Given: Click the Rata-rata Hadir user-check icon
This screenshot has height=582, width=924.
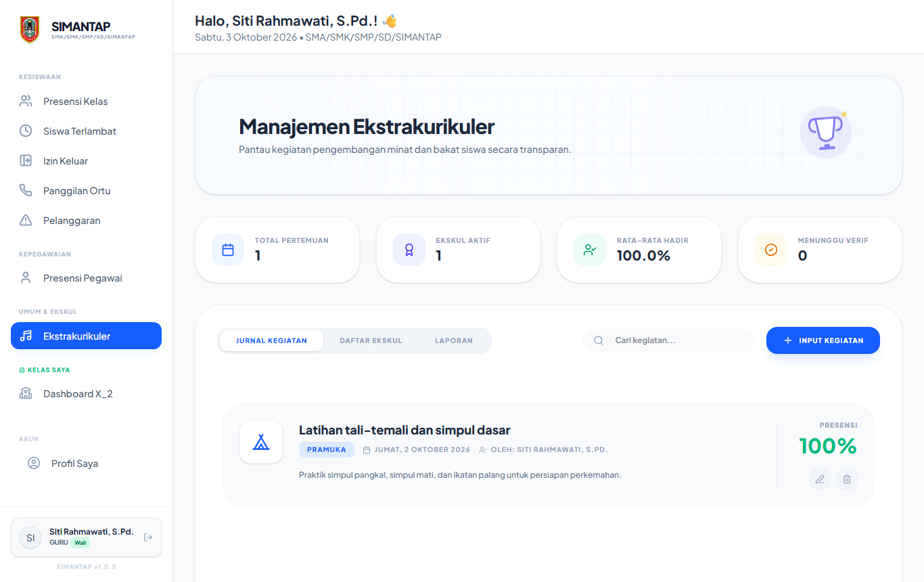Looking at the screenshot, I should 590,250.
